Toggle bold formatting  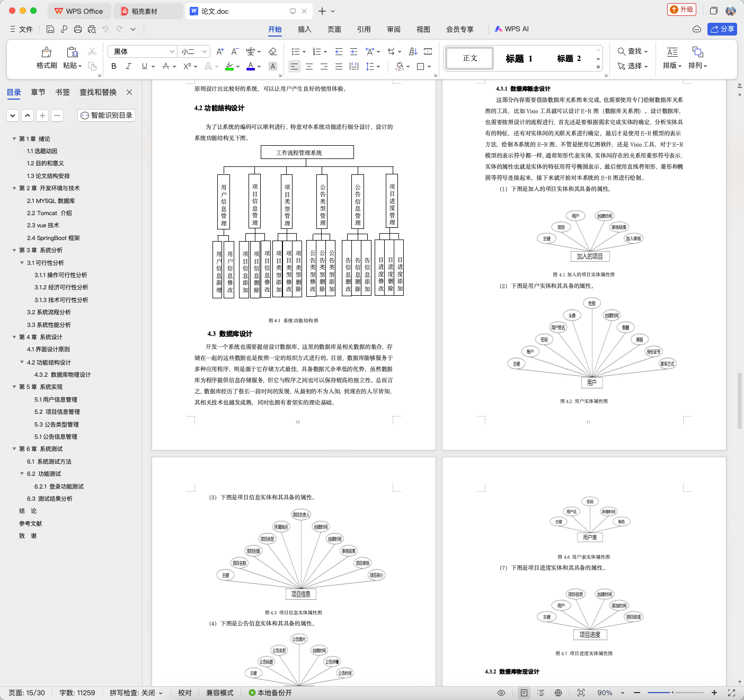113,66
